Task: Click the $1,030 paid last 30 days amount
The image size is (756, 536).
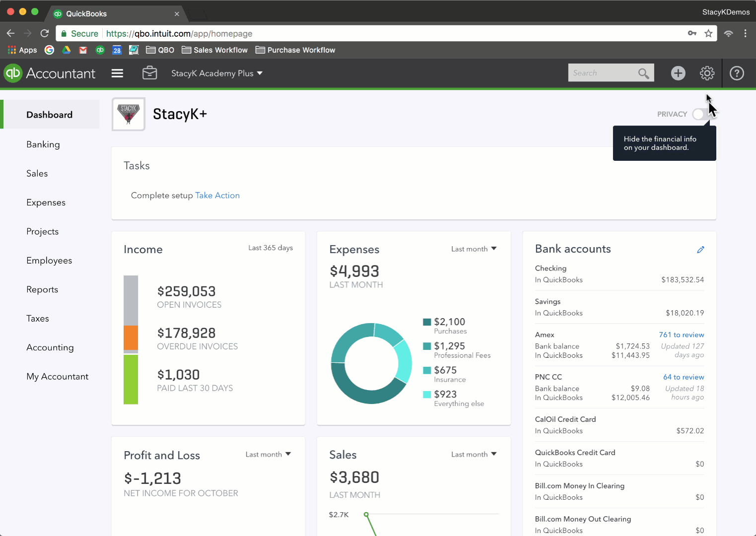Action: click(179, 375)
